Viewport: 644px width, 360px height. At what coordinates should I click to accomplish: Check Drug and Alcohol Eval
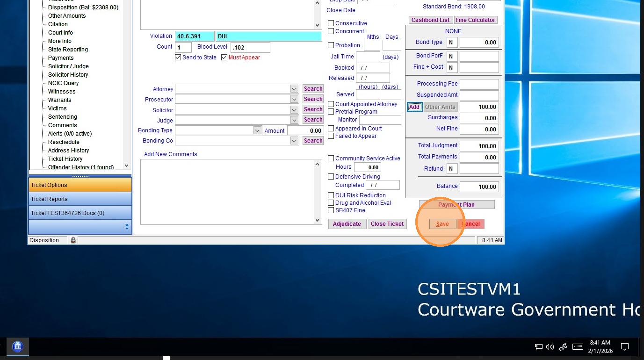(x=331, y=203)
